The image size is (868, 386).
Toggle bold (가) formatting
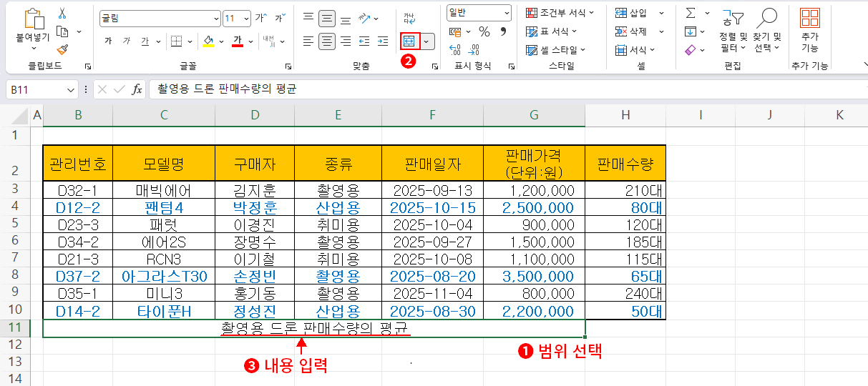[x=108, y=41]
